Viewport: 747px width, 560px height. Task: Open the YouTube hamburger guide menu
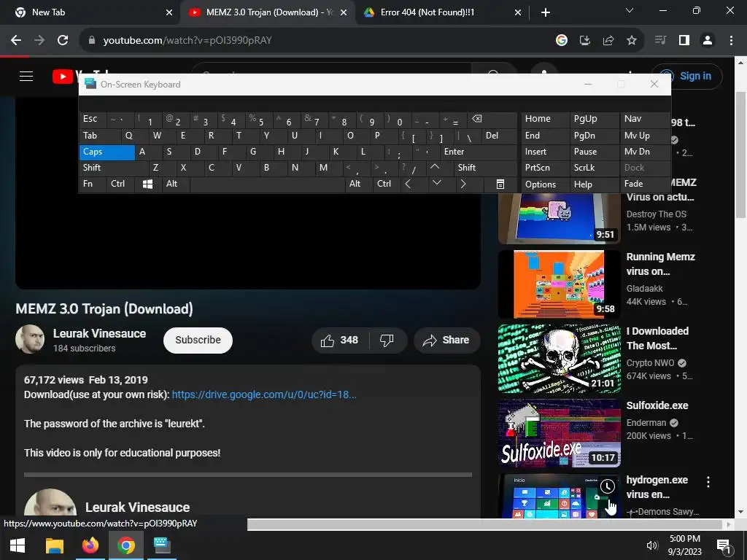click(26, 76)
